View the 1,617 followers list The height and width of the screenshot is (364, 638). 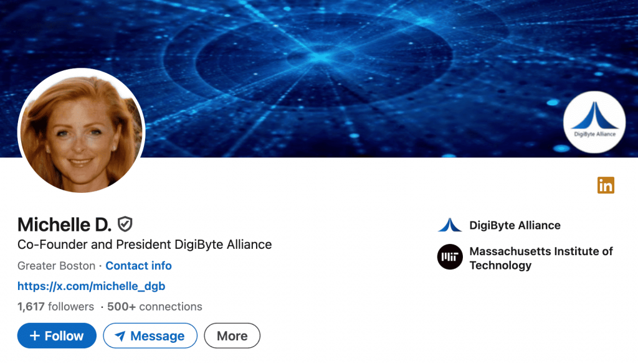[55, 306]
